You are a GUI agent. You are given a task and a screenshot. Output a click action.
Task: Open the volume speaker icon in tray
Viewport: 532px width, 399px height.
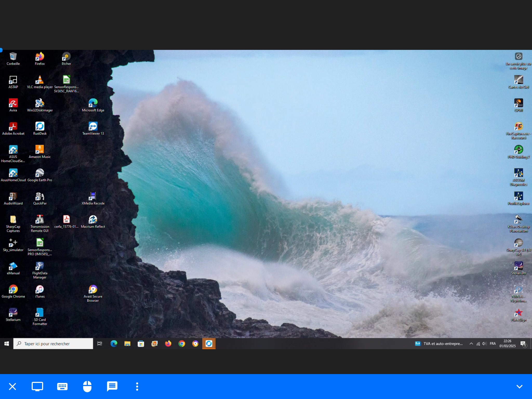[484, 344]
